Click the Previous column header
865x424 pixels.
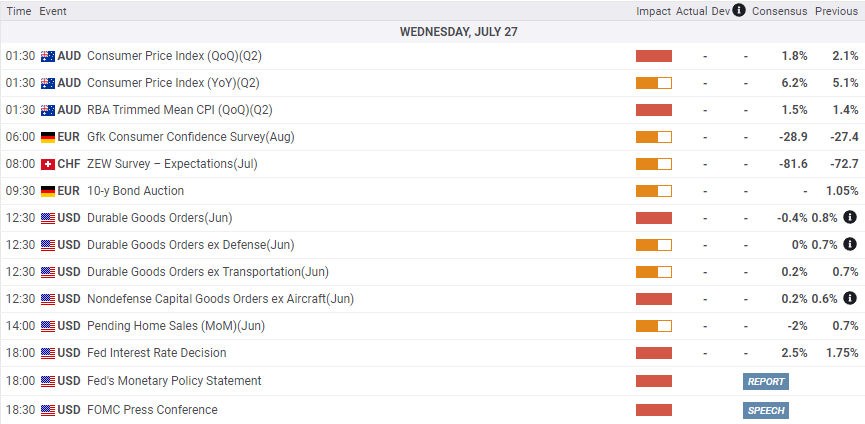[x=836, y=11]
